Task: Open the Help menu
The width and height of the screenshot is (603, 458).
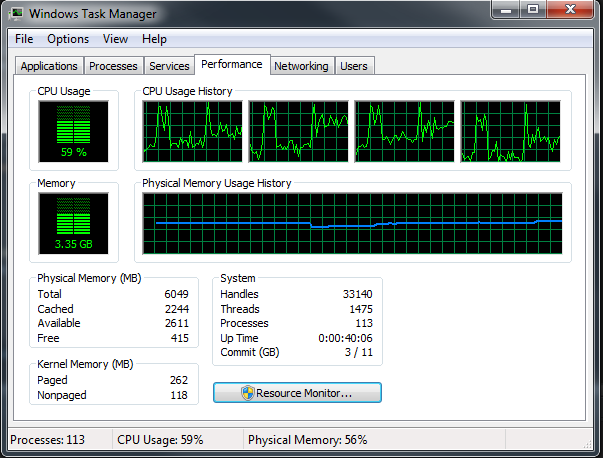Action: point(154,39)
